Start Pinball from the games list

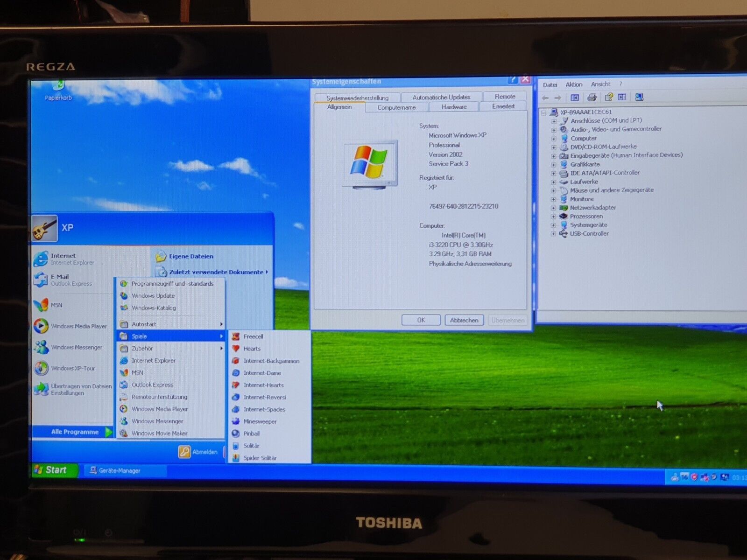pos(251,434)
